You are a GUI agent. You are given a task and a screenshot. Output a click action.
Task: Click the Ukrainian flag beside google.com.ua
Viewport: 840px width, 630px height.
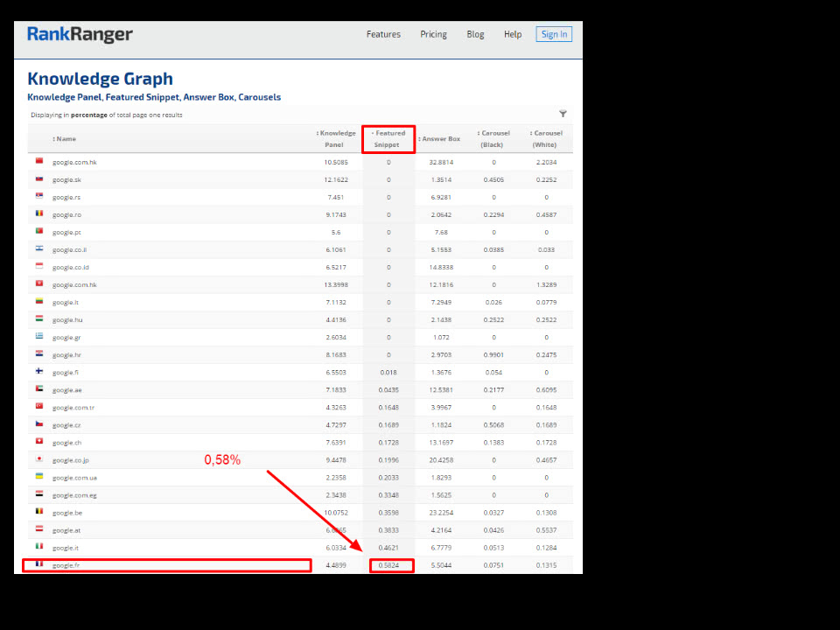coord(39,477)
